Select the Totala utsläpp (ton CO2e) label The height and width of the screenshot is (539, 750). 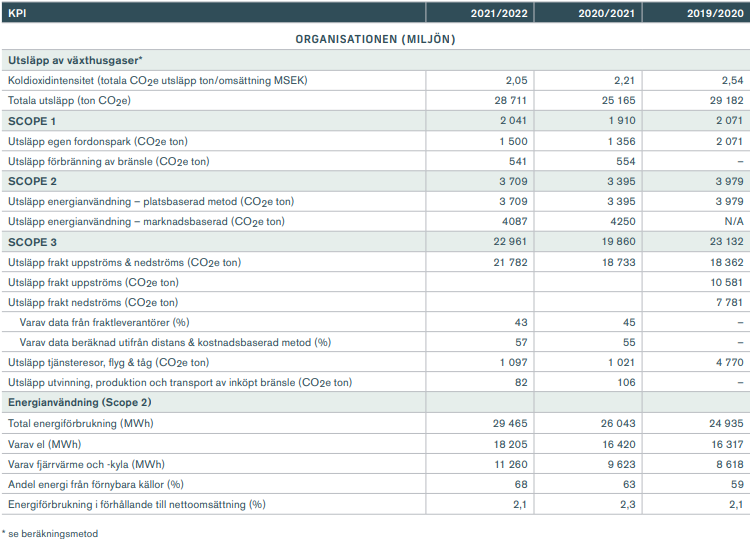tap(69, 100)
